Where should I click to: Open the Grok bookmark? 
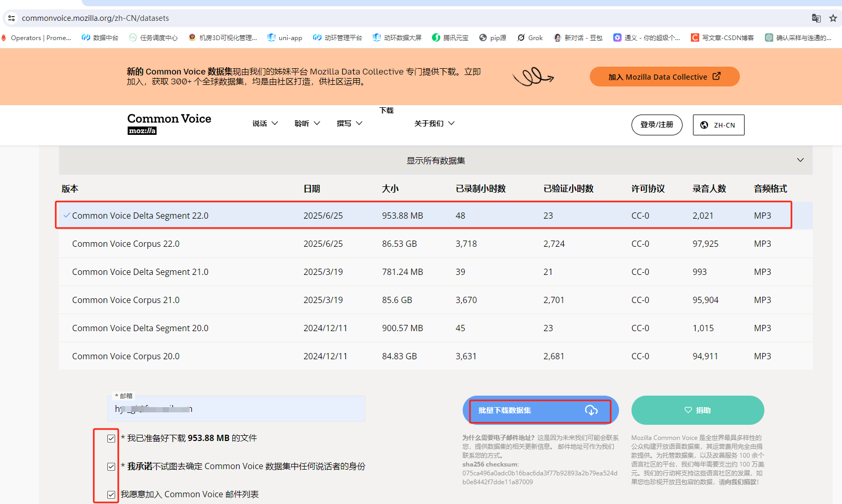[530, 37]
